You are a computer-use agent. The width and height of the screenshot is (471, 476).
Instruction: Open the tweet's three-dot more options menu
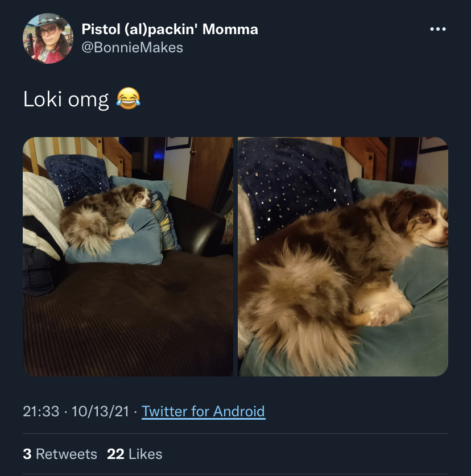coord(437,29)
